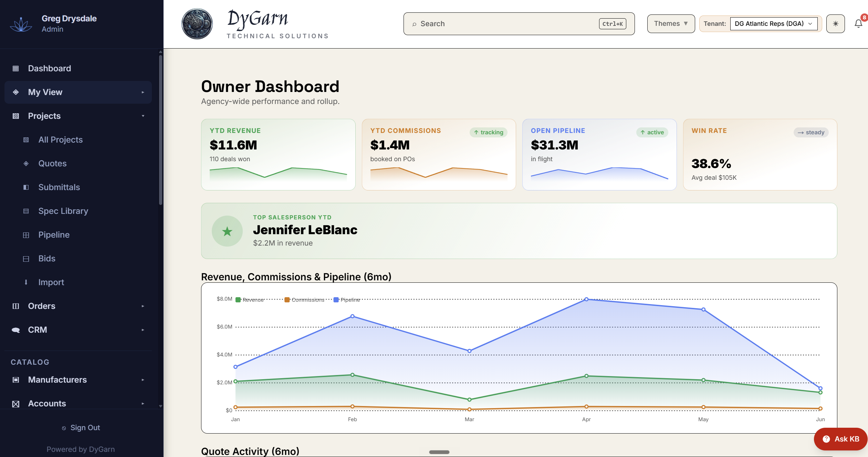Click the Revenue data point for February

[x=352, y=375]
